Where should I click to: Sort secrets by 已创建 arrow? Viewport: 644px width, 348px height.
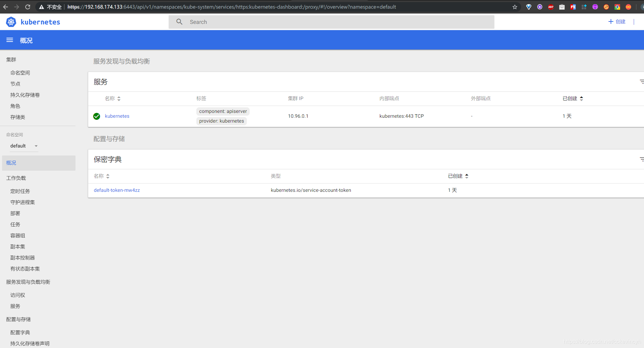(x=467, y=176)
